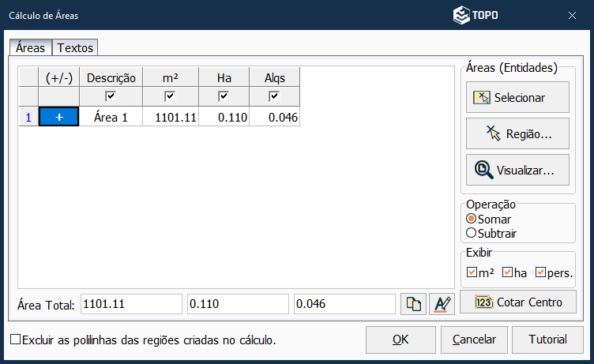
Task: Click the Selecionar areas button
Action: 517,98
